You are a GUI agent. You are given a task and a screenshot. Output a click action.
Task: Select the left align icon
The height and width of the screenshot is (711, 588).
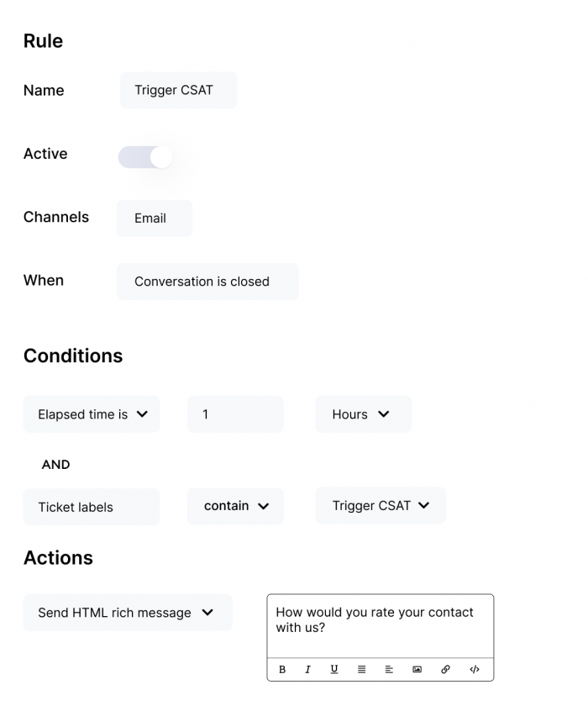[x=388, y=669]
